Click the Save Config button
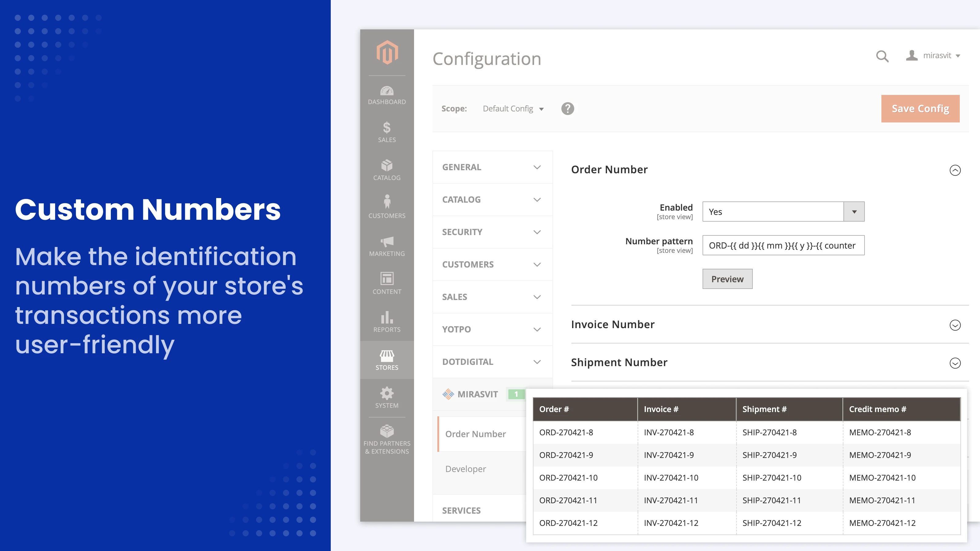Viewport: 980px width, 551px height. click(x=920, y=109)
